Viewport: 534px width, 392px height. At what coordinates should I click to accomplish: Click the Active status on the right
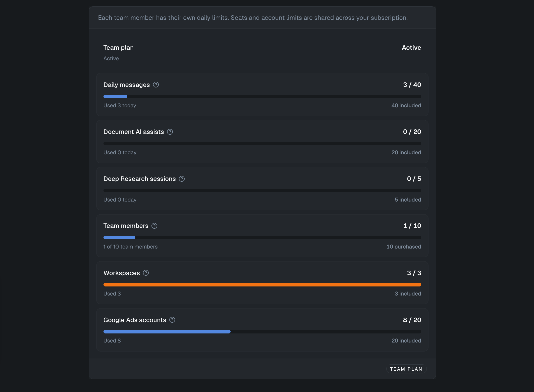click(411, 48)
